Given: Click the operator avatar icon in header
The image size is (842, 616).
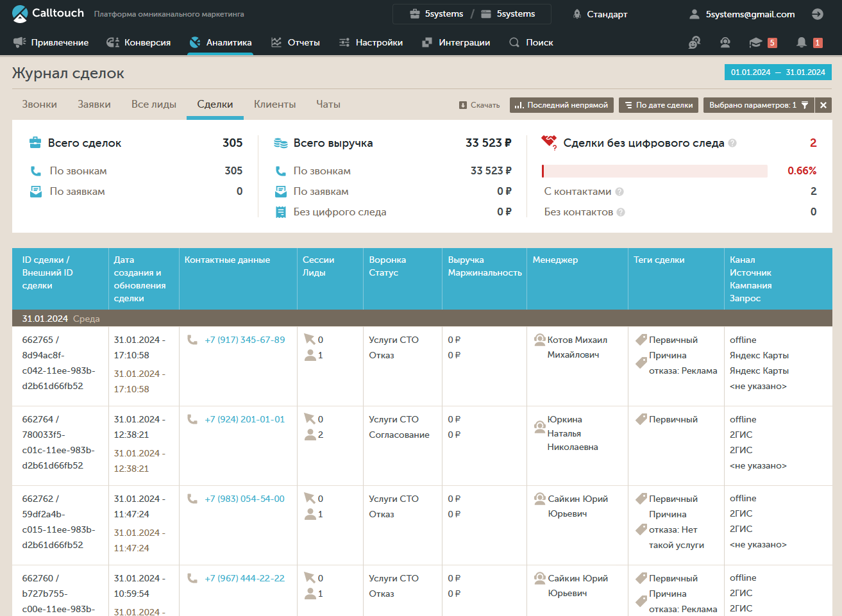Looking at the screenshot, I should coord(725,42).
